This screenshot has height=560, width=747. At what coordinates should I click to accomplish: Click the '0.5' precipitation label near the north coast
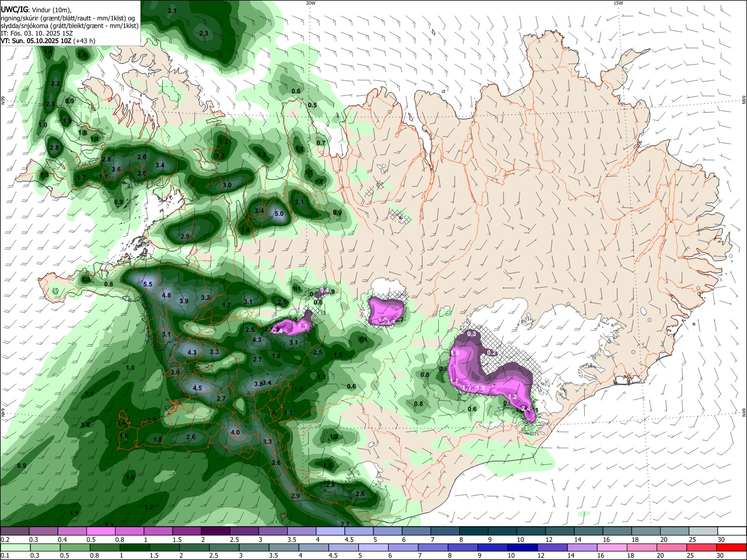(312, 106)
